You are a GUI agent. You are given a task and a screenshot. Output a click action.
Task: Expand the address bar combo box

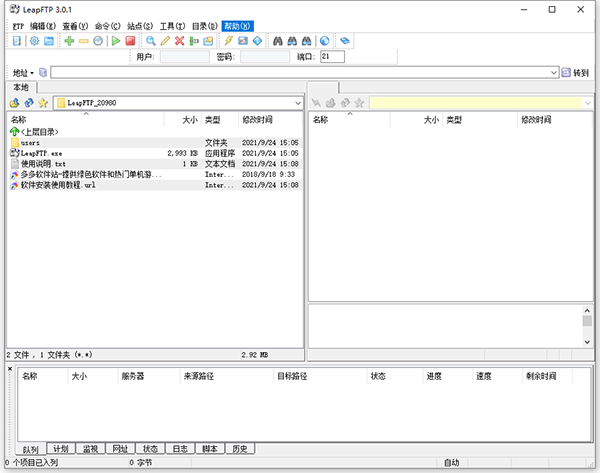tap(553, 72)
